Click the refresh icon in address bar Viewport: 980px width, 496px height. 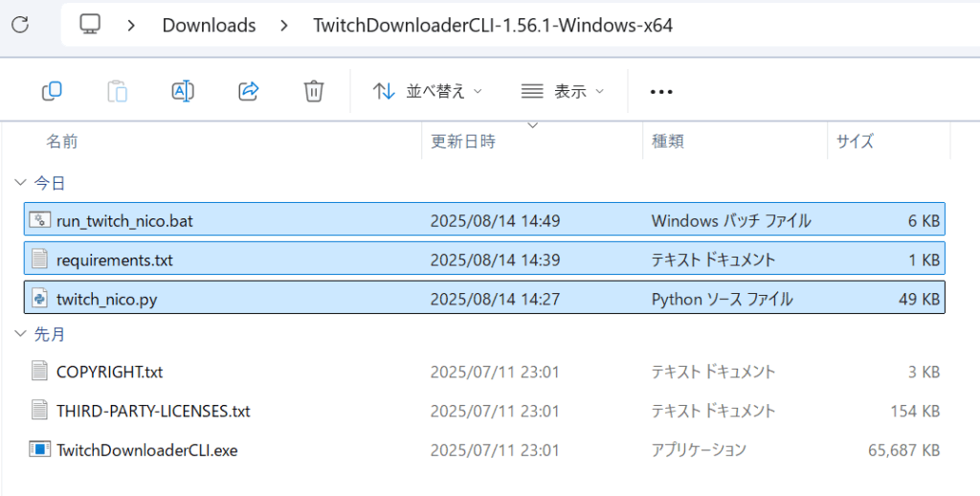[x=20, y=25]
